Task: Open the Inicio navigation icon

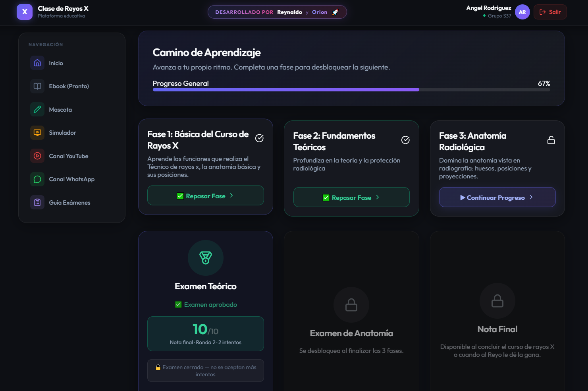Action: pos(37,63)
